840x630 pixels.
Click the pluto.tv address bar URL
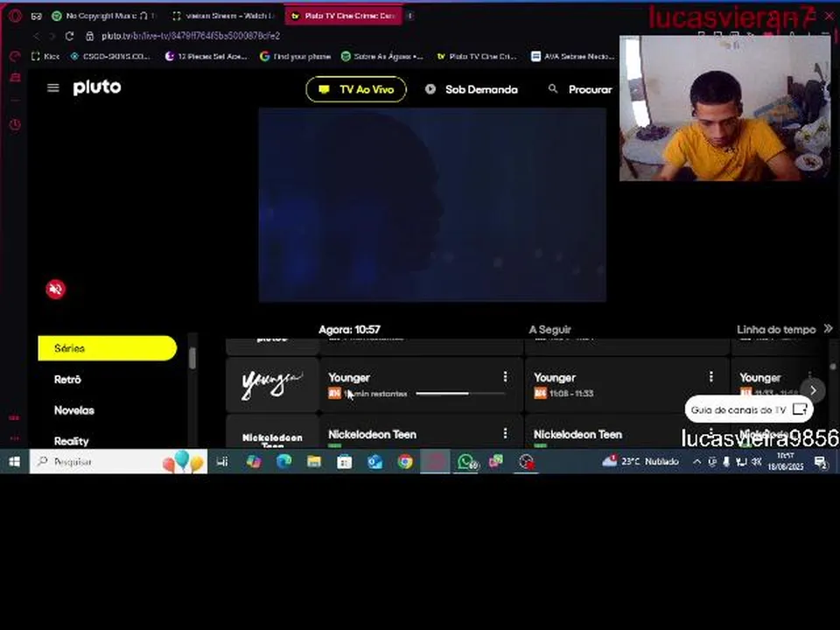point(191,36)
